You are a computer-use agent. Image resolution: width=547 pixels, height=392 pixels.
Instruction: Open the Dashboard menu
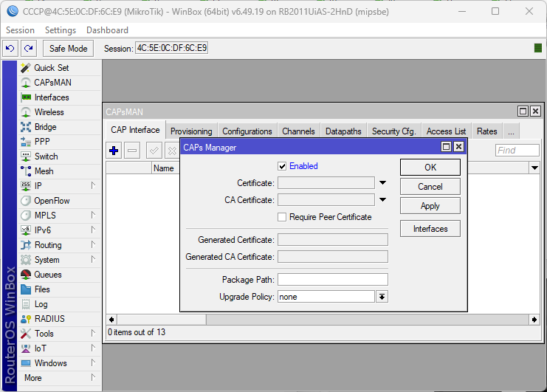click(107, 30)
